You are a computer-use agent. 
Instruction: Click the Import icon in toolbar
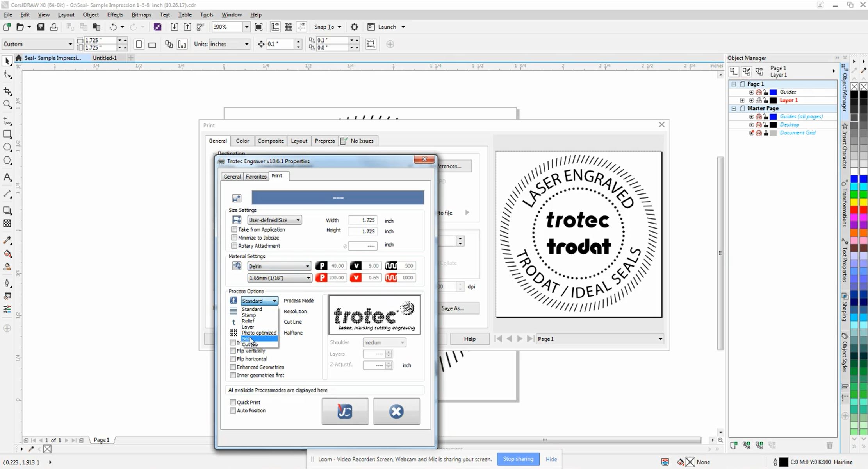174,27
